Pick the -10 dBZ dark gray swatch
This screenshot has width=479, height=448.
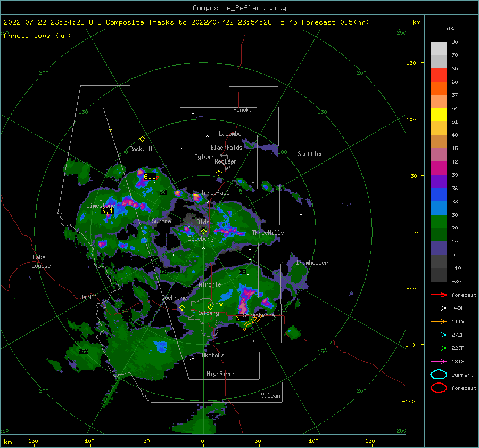tap(439, 275)
